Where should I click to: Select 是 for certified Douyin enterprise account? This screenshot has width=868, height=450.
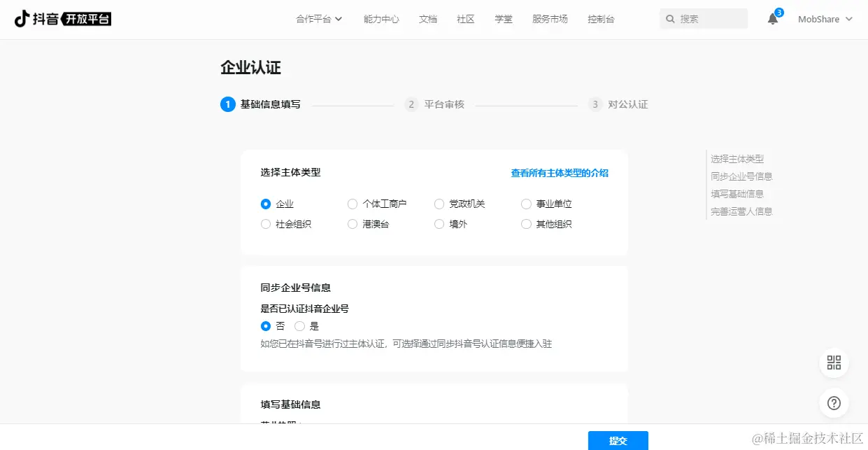click(x=301, y=325)
